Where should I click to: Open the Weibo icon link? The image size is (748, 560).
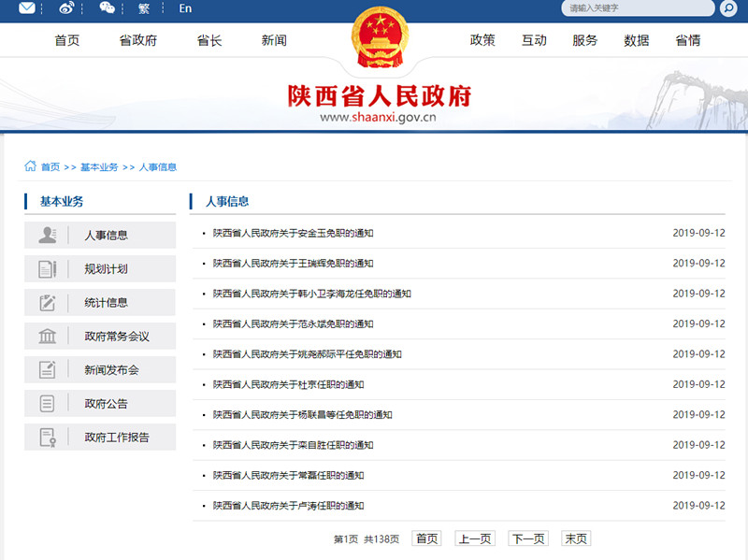point(67,8)
